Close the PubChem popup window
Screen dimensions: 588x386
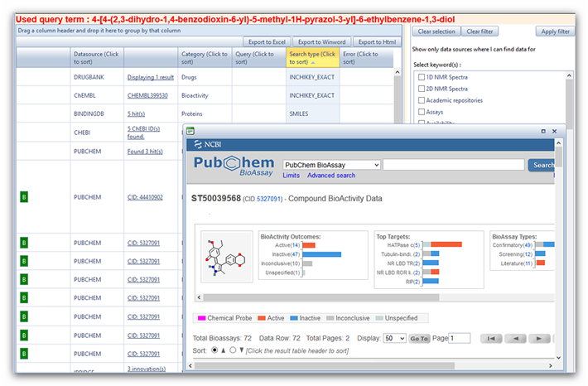coord(554,132)
